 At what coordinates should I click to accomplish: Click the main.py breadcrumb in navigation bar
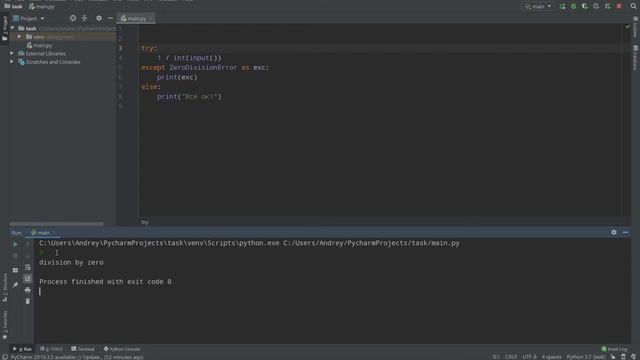pyautogui.click(x=41, y=7)
